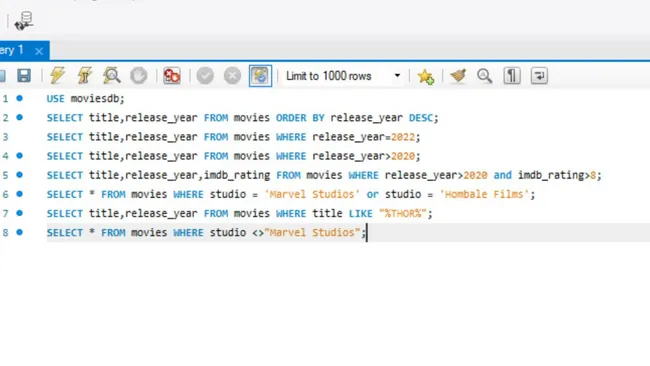Click the 'Marvel Studios' string on line 6
This screenshot has width=650, height=366.
pos(312,194)
